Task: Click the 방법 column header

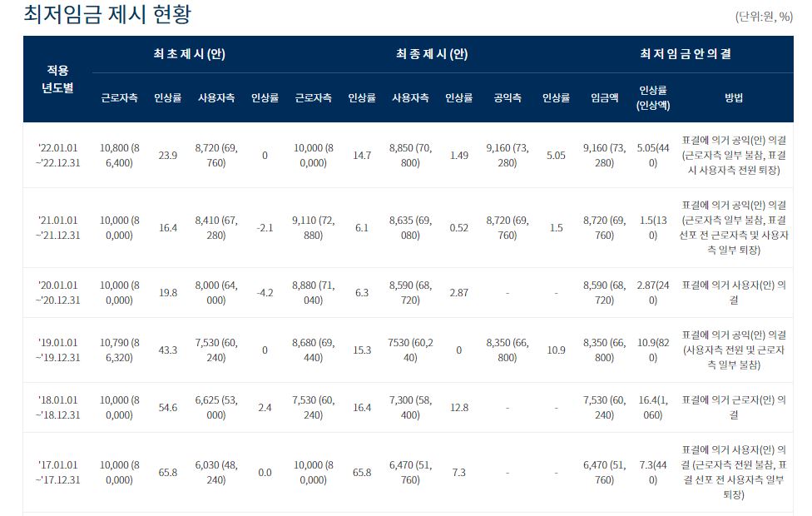Action: (x=734, y=97)
